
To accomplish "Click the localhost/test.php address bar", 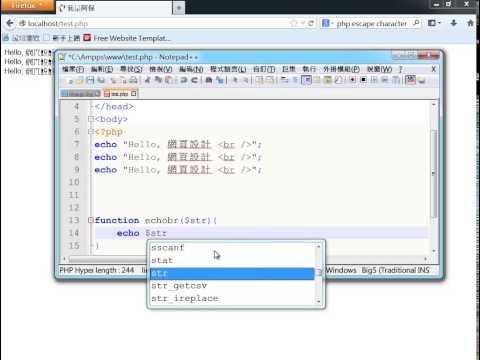I will [x=153, y=24].
